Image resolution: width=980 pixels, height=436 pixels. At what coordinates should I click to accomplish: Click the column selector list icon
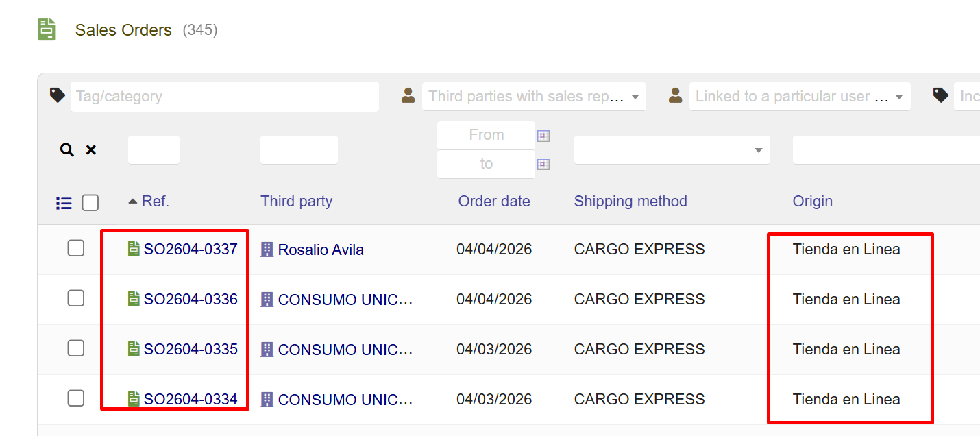click(x=64, y=203)
